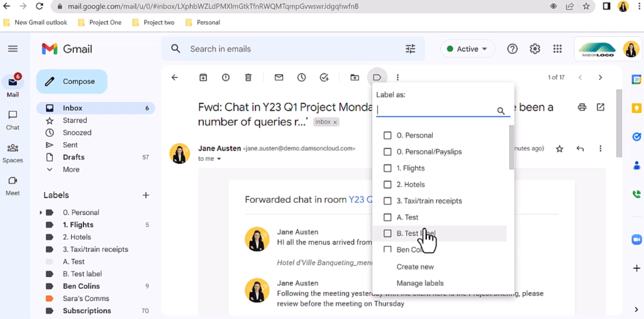Archive this email
The image size is (644, 319).
[203, 77]
